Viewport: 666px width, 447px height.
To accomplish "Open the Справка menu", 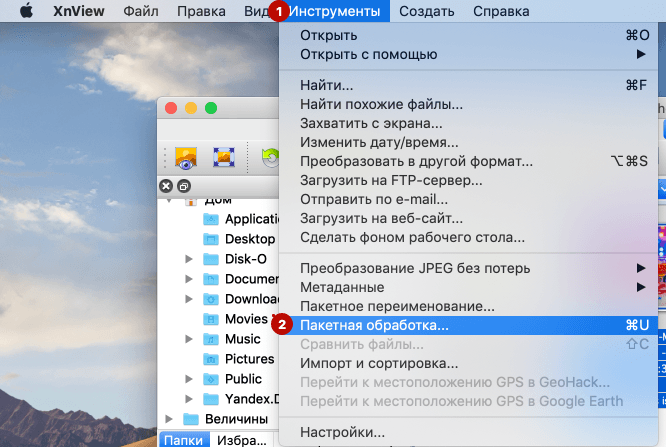I will point(501,11).
